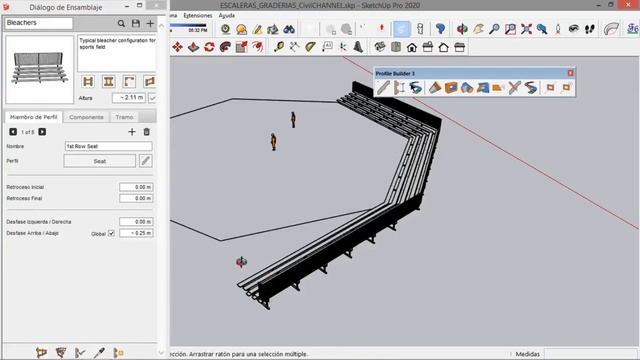640x360 pixels.
Task: Click the eyedropper icon at the assembly dialog bottom
Action: [99, 352]
